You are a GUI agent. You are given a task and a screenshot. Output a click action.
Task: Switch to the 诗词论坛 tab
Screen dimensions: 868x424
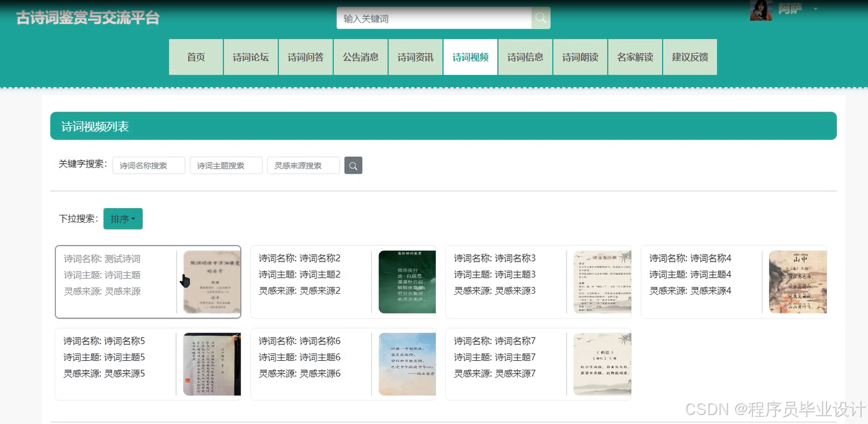tap(251, 56)
